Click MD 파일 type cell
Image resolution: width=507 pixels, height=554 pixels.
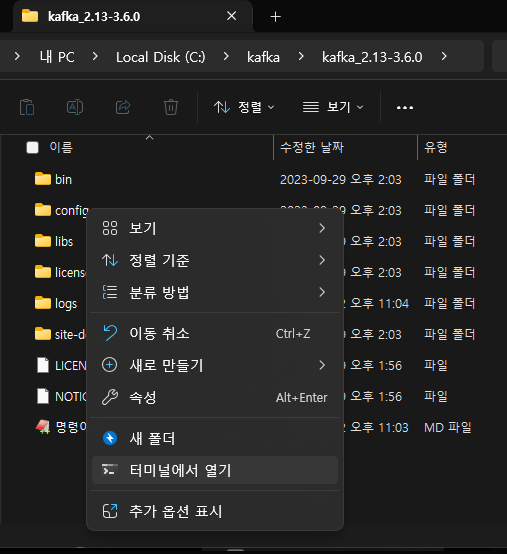pyautogui.click(x=448, y=428)
